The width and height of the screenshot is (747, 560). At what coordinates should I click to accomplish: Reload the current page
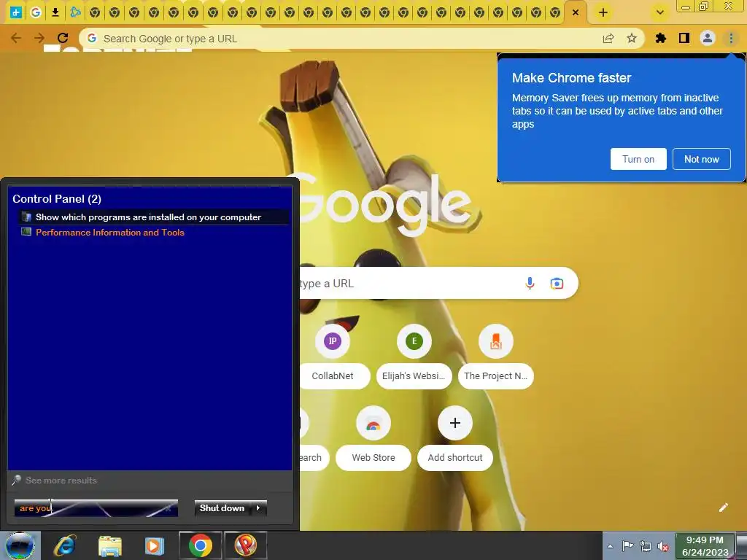coord(63,38)
